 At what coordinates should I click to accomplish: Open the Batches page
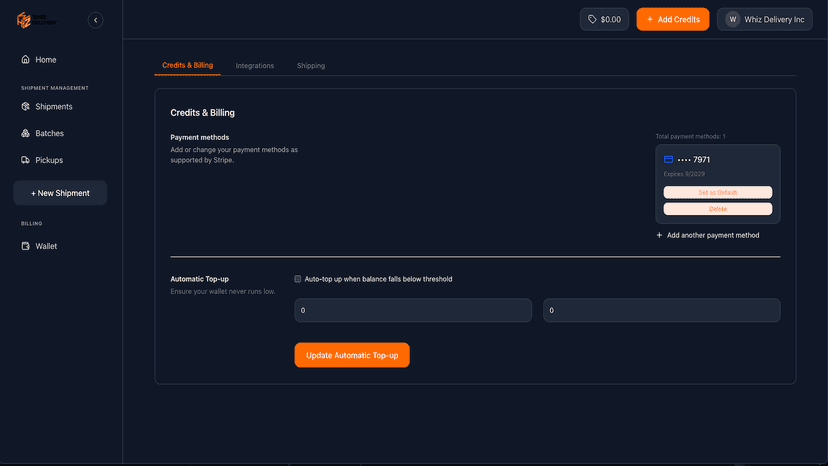click(49, 133)
